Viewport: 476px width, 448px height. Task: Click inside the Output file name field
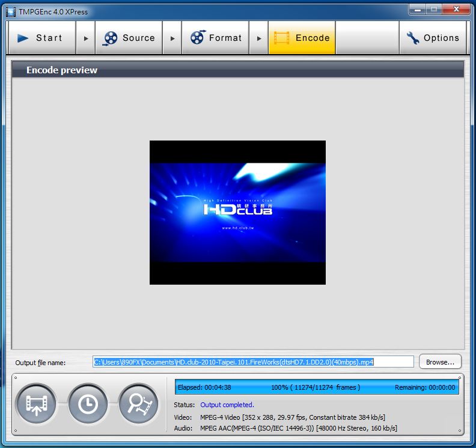(x=253, y=362)
